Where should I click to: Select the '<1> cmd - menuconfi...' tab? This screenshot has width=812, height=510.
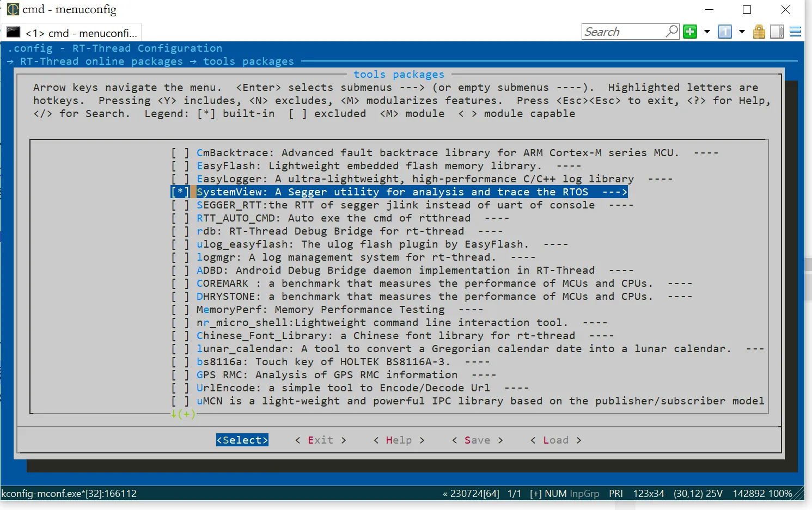click(x=72, y=33)
